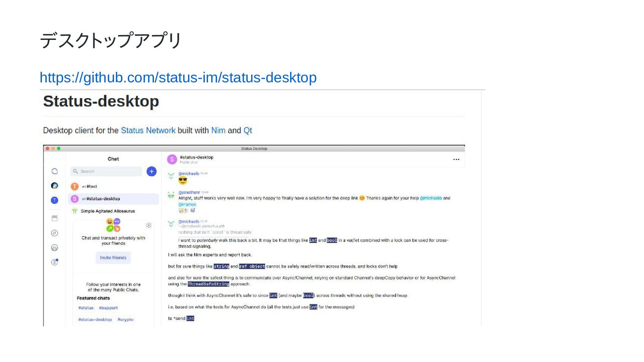Select the #test chat in the list

[113, 186]
